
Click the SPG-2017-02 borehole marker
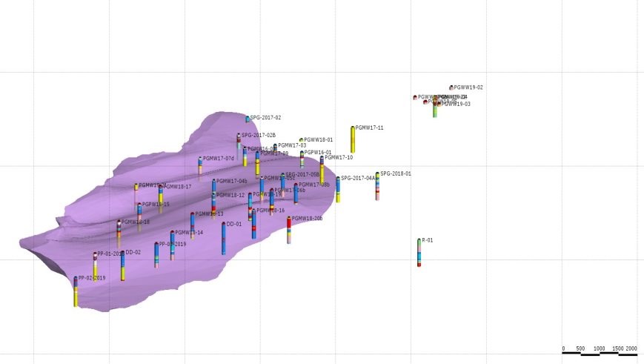click(x=248, y=119)
